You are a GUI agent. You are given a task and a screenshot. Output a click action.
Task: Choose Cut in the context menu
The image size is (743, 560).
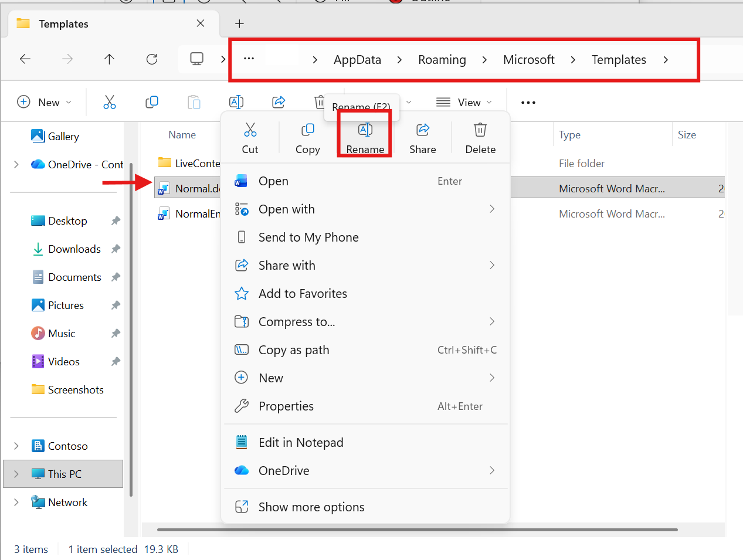click(x=250, y=138)
